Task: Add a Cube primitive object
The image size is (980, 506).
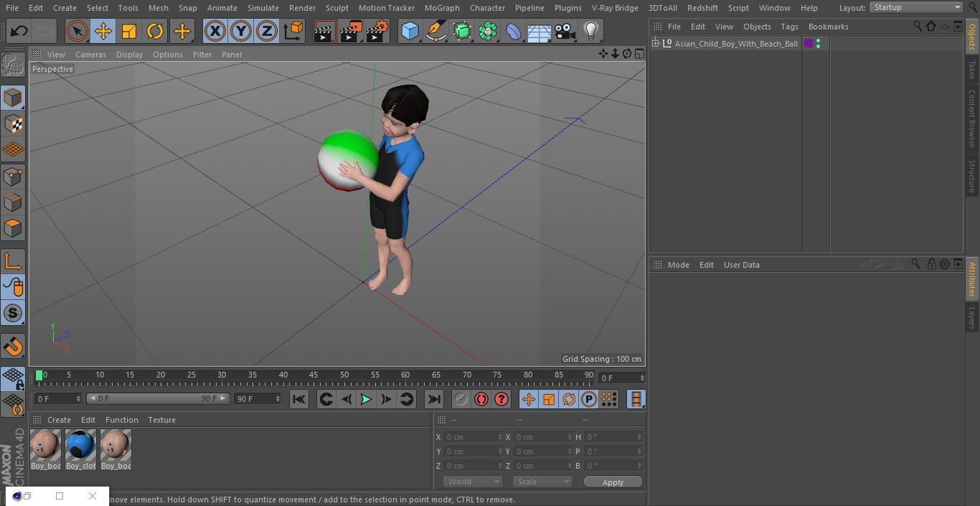Action: pyautogui.click(x=410, y=32)
